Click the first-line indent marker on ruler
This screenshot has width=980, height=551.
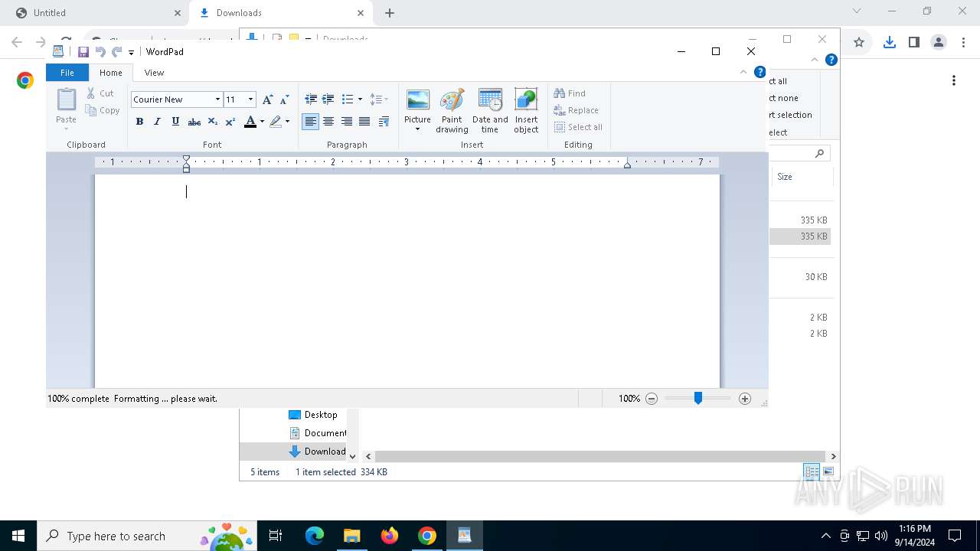tap(186, 159)
